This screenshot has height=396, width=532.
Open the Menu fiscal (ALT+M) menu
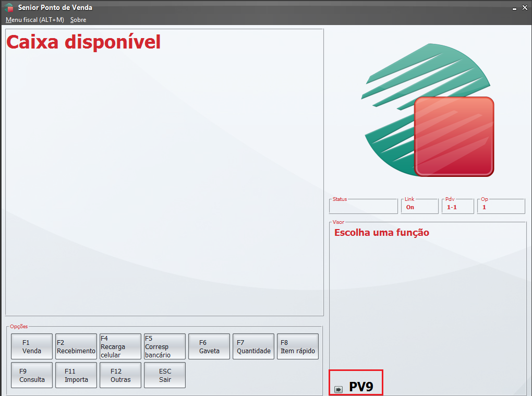coord(34,20)
